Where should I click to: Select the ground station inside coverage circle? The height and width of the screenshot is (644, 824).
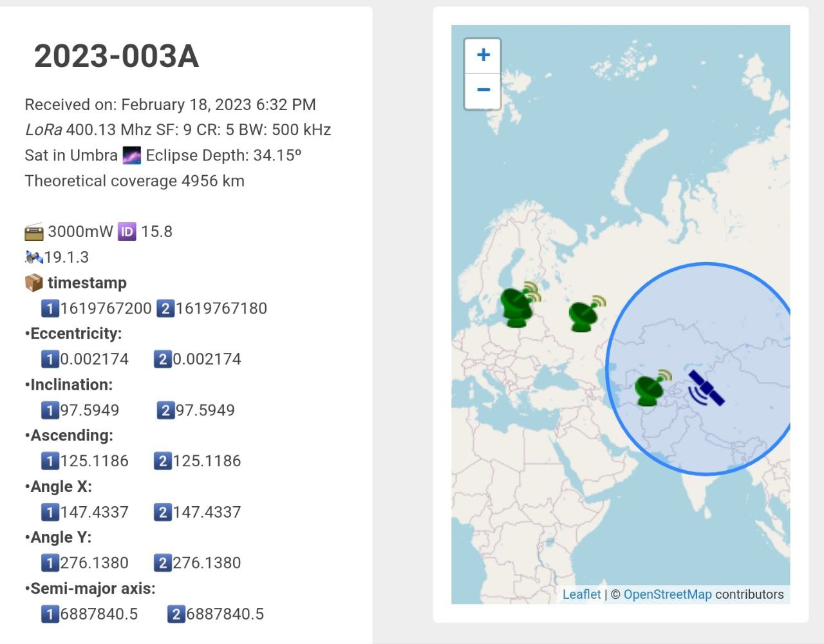(651, 388)
